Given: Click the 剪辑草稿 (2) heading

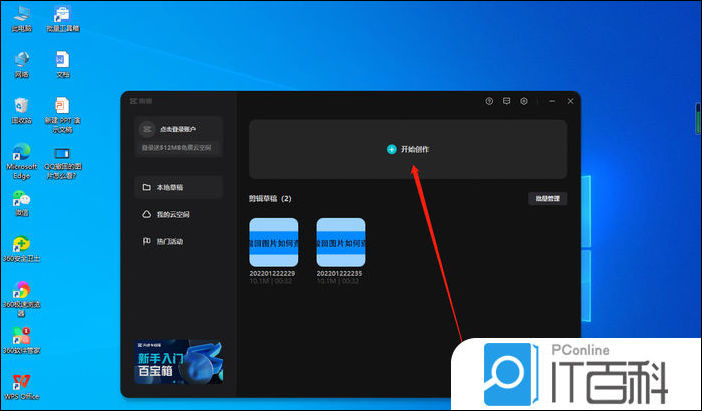Looking at the screenshot, I should pyautogui.click(x=270, y=198).
